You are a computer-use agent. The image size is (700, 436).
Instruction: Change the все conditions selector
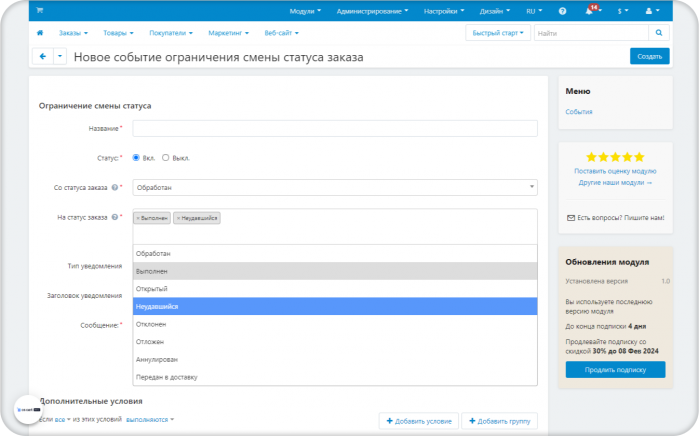(62, 419)
